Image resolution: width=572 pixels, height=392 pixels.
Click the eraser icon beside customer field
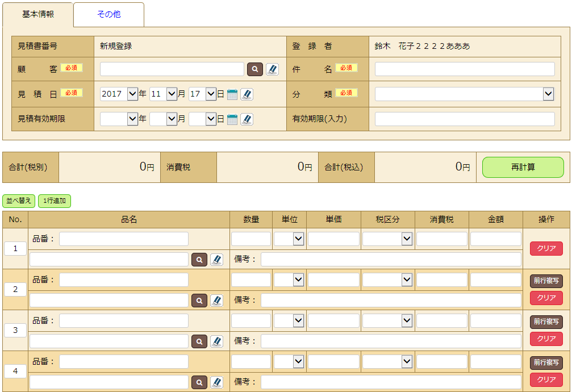pyautogui.click(x=272, y=69)
